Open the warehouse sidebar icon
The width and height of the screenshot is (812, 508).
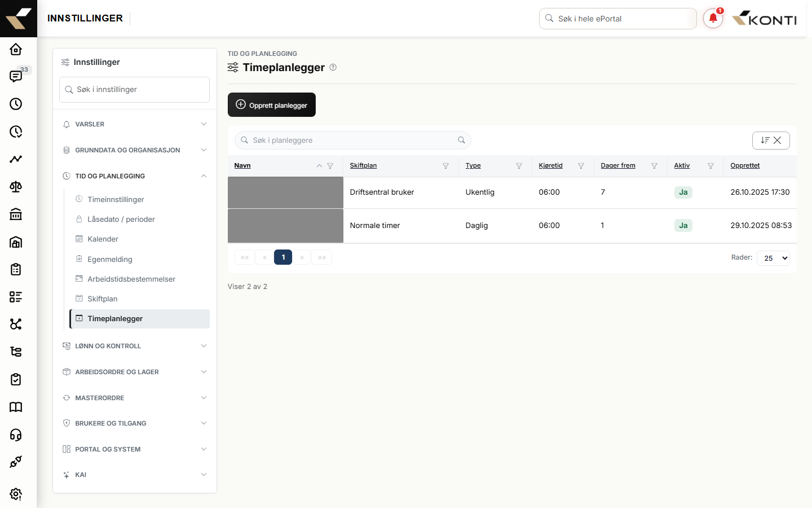(16, 242)
